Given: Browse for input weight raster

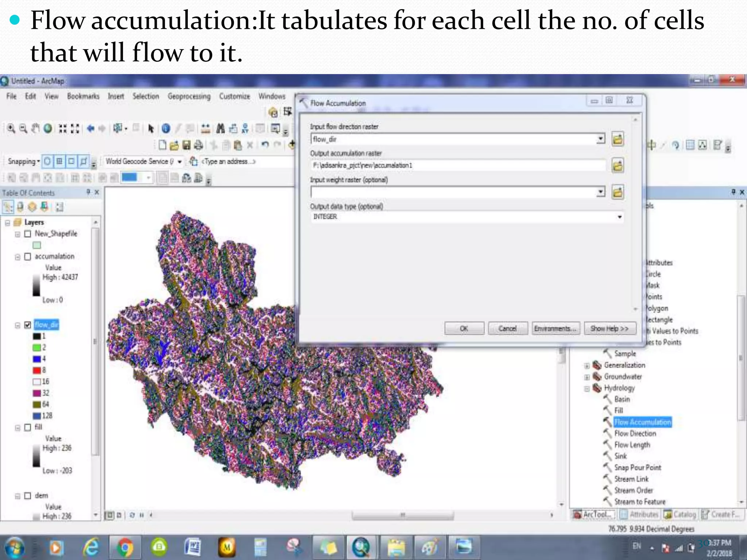Looking at the screenshot, I should pyautogui.click(x=618, y=192).
